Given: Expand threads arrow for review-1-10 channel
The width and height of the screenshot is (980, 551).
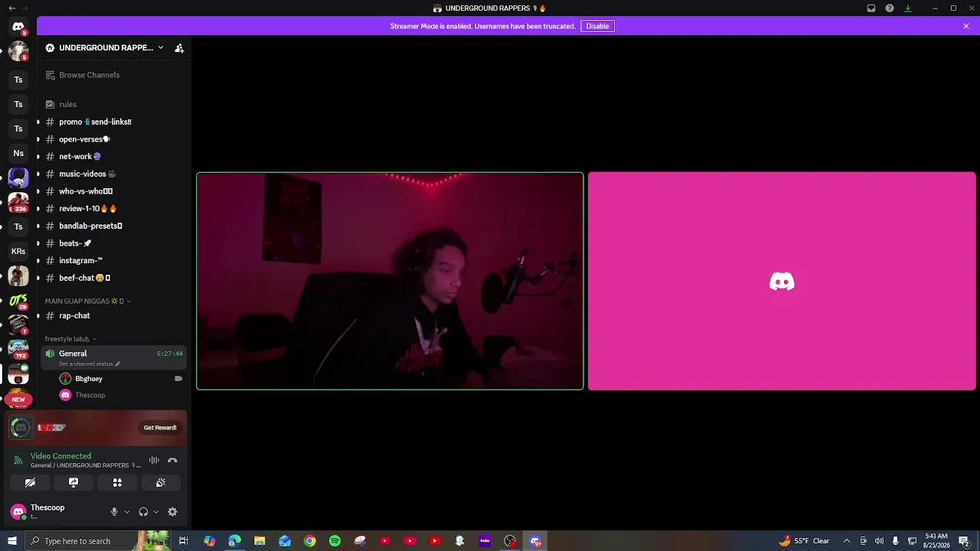Looking at the screenshot, I should pos(38,208).
